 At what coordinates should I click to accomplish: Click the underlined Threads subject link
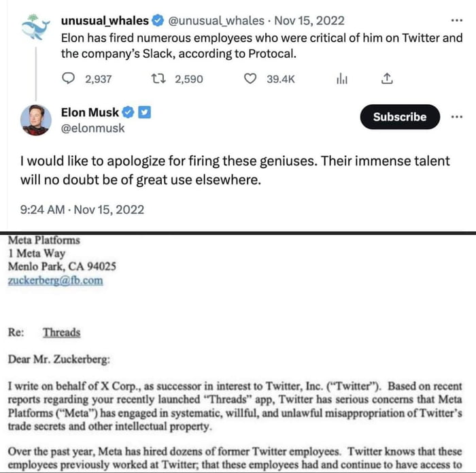click(62, 332)
